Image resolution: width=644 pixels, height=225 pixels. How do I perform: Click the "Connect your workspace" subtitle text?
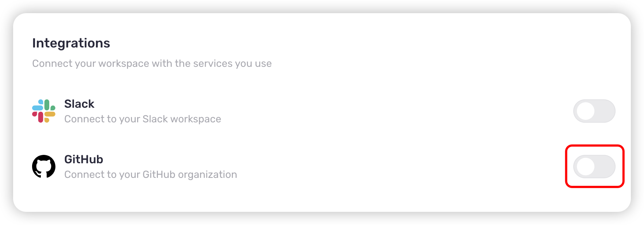(x=152, y=64)
